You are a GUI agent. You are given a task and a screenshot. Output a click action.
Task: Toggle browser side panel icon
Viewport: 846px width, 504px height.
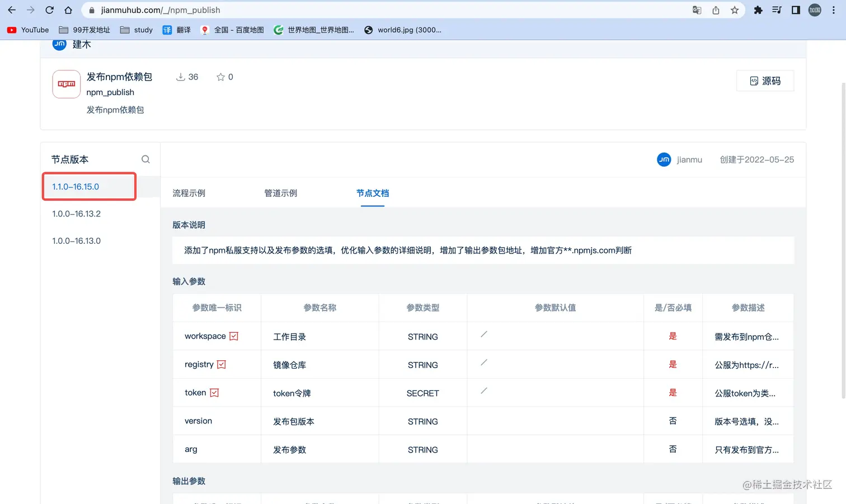coord(796,10)
